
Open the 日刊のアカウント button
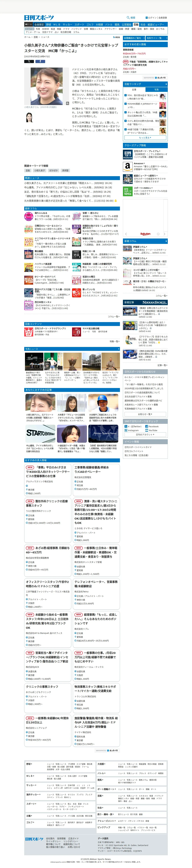pyautogui.click(x=145, y=435)
